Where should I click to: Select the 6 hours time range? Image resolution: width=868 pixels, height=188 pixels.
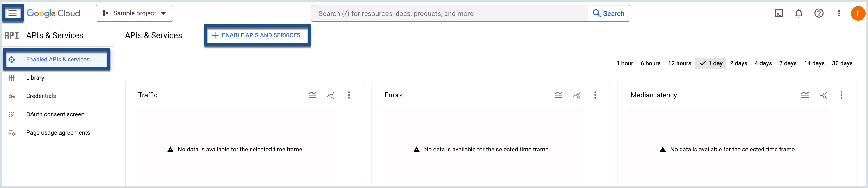coord(650,63)
